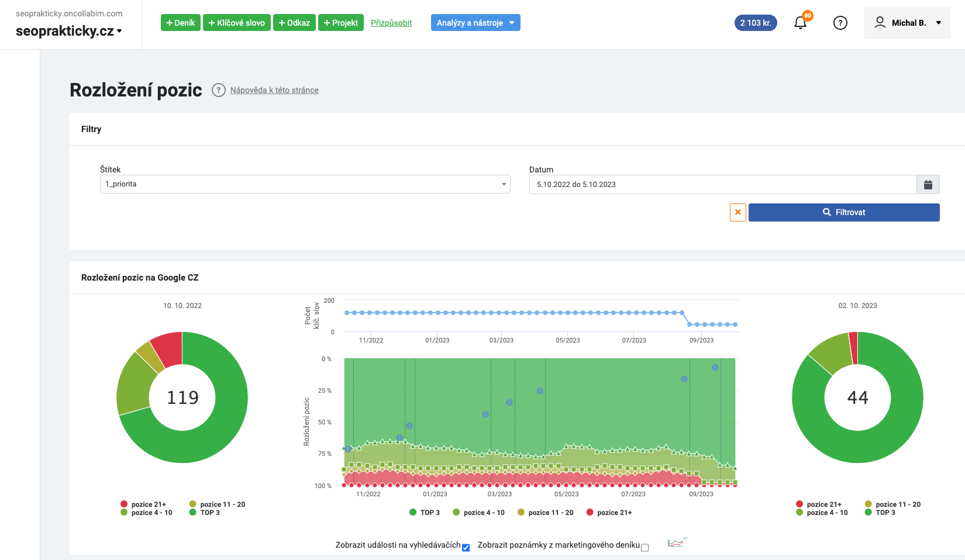Click the 2 103 kr. credit badge
Viewport: 965px width, 560px height.
(x=756, y=23)
